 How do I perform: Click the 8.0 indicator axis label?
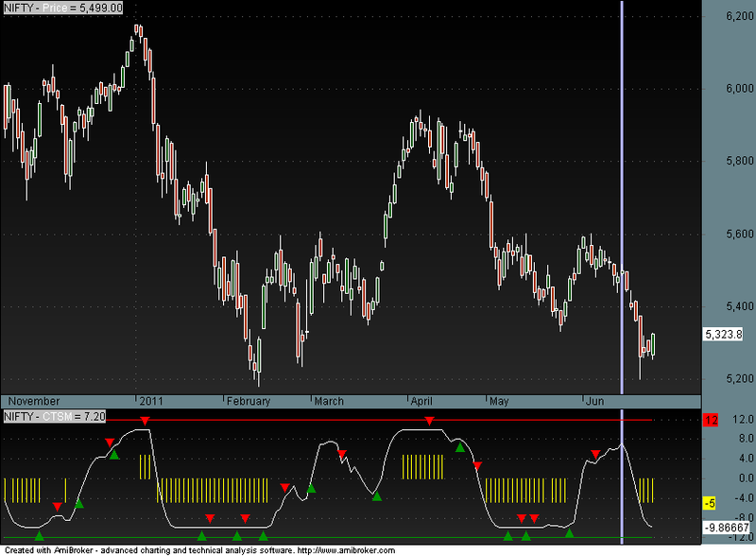coord(746,439)
